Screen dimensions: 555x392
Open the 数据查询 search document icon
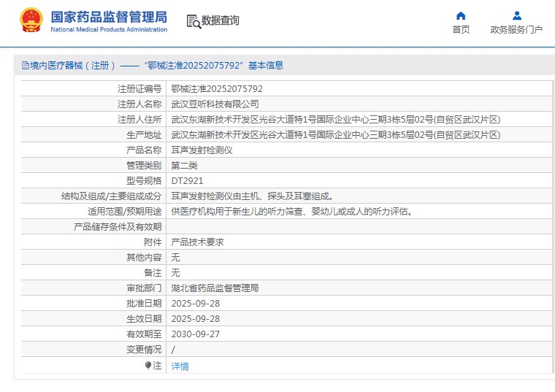[x=194, y=21]
